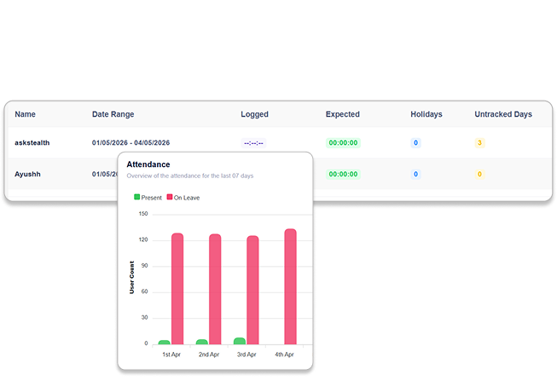Click Ayushh's untracked days badge showing 0

(479, 174)
